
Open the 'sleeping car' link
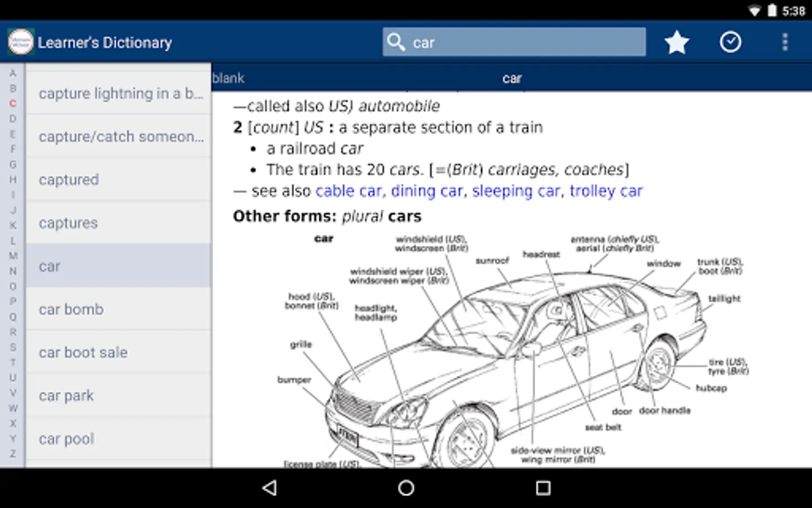(x=516, y=191)
